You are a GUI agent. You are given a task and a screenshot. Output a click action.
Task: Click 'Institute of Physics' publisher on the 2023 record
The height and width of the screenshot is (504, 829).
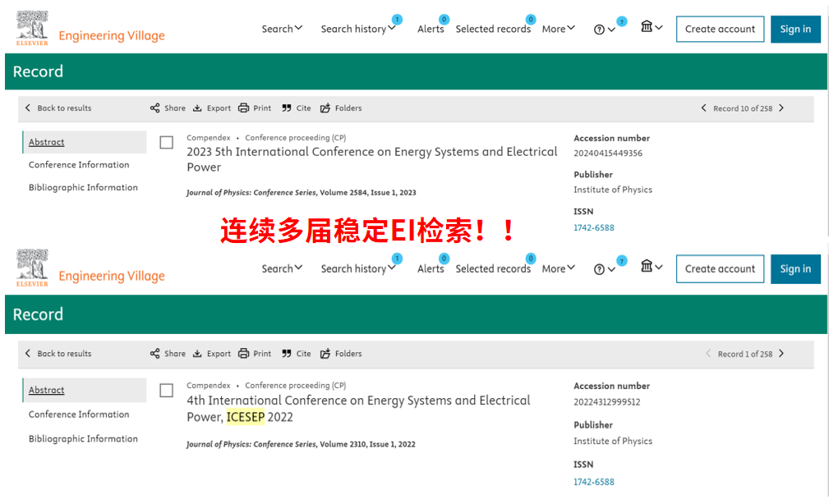pos(613,190)
